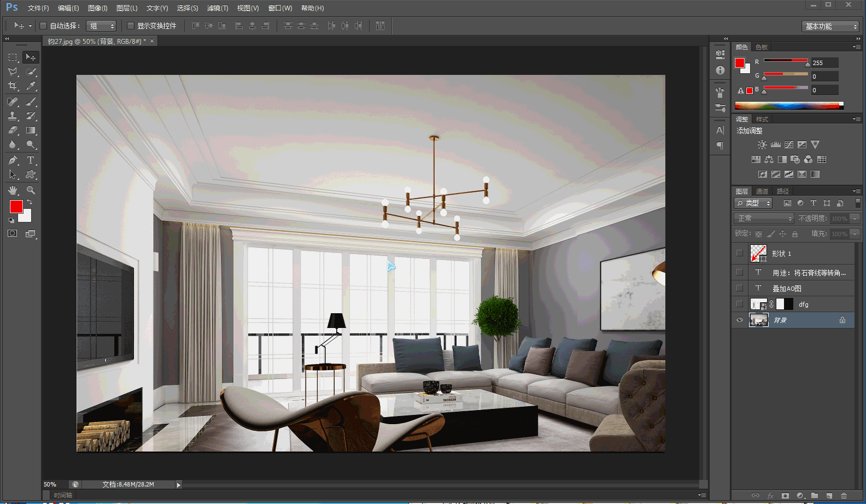The width and height of the screenshot is (866, 504).
Task: Add a Curves adjustment
Action: 789,145
